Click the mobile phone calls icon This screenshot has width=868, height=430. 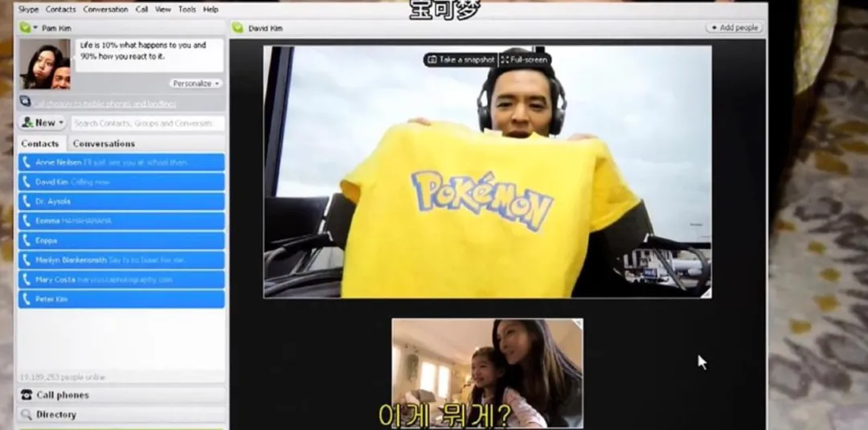25,101
